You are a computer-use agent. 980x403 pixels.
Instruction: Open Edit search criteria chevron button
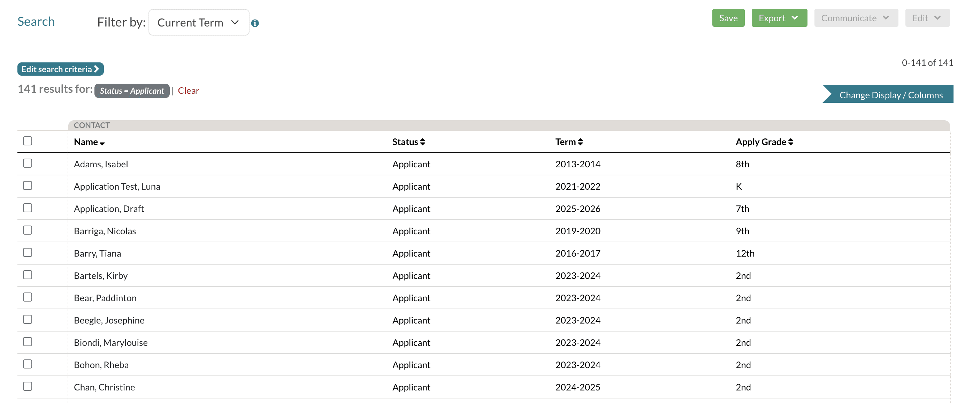pos(61,69)
